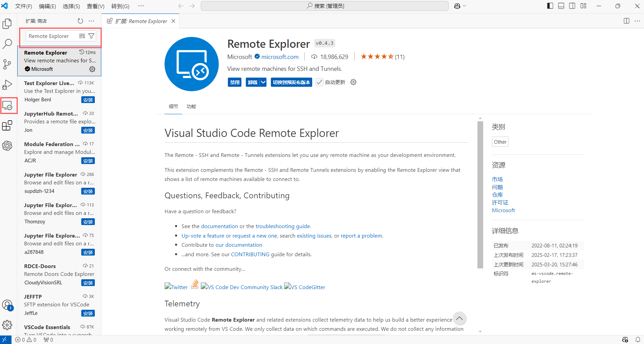Toggle bottom panel layout icon
This screenshot has height=344, width=644.
(561, 6)
